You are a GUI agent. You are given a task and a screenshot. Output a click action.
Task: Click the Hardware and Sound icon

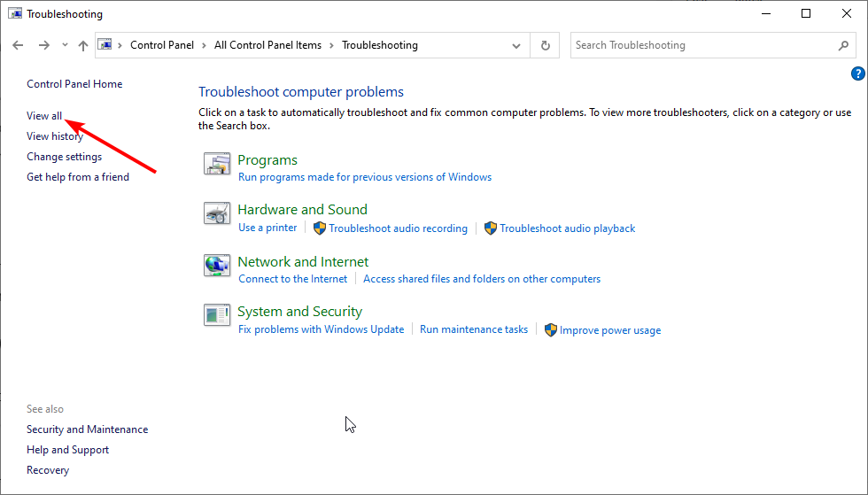[x=217, y=213]
